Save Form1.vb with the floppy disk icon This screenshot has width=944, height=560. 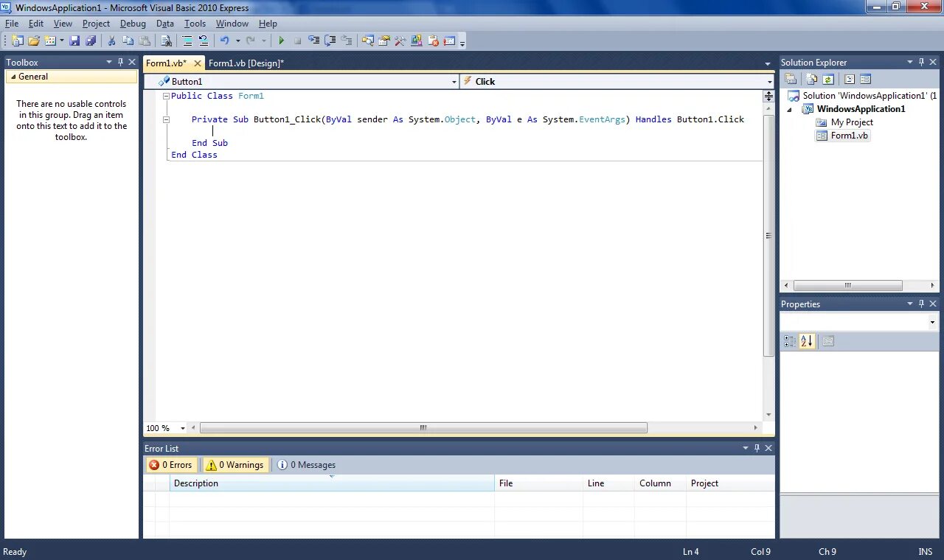tap(74, 41)
